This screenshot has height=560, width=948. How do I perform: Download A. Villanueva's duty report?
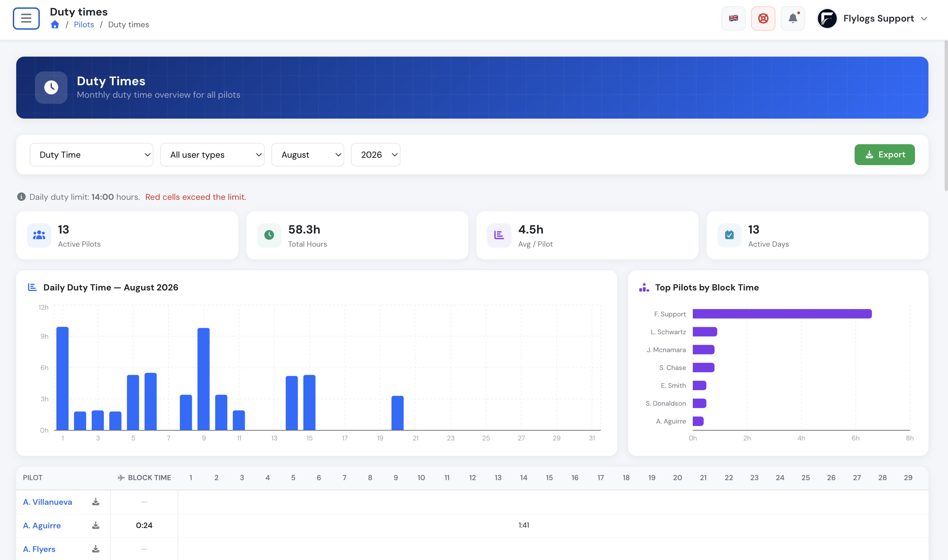click(96, 502)
